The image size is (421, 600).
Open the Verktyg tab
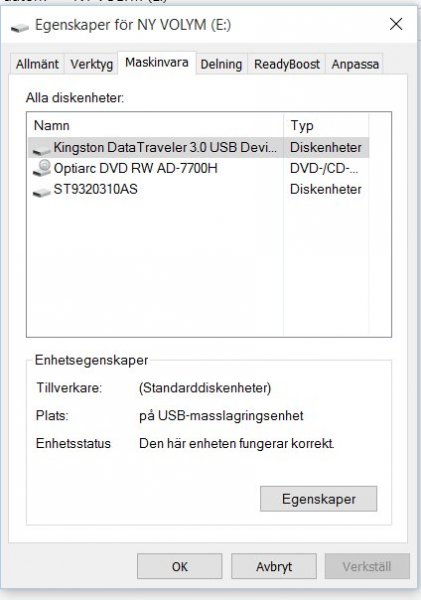pos(91,64)
